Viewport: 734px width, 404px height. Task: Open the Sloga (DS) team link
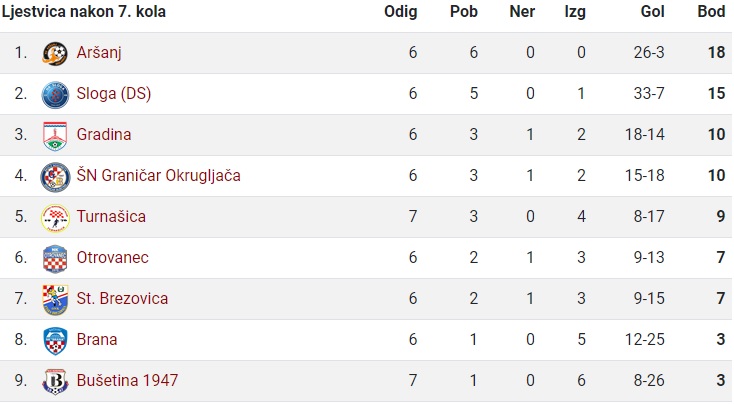(114, 94)
